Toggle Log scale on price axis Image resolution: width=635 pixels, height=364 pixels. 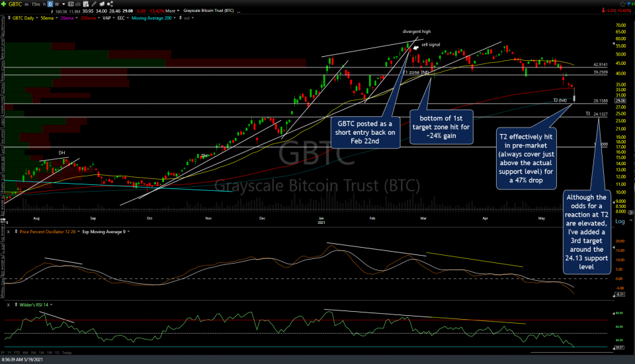click(620, 221)
